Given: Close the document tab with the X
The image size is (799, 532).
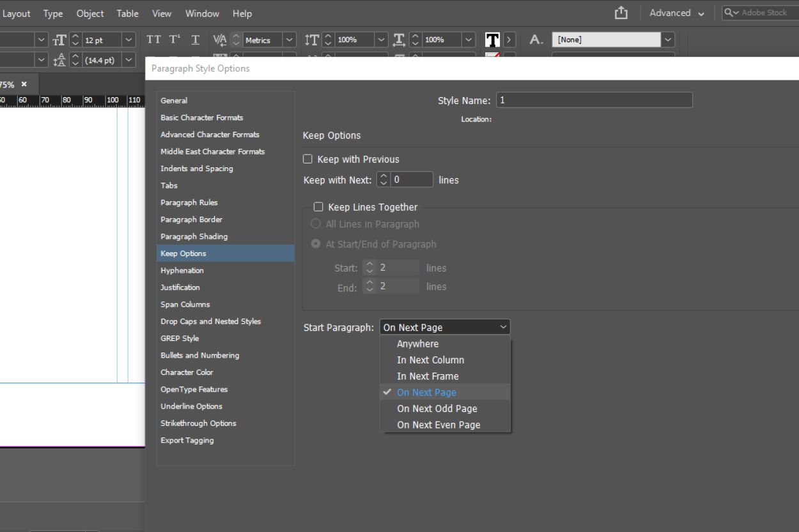Looking at the screenshot, I should (24, 84).
